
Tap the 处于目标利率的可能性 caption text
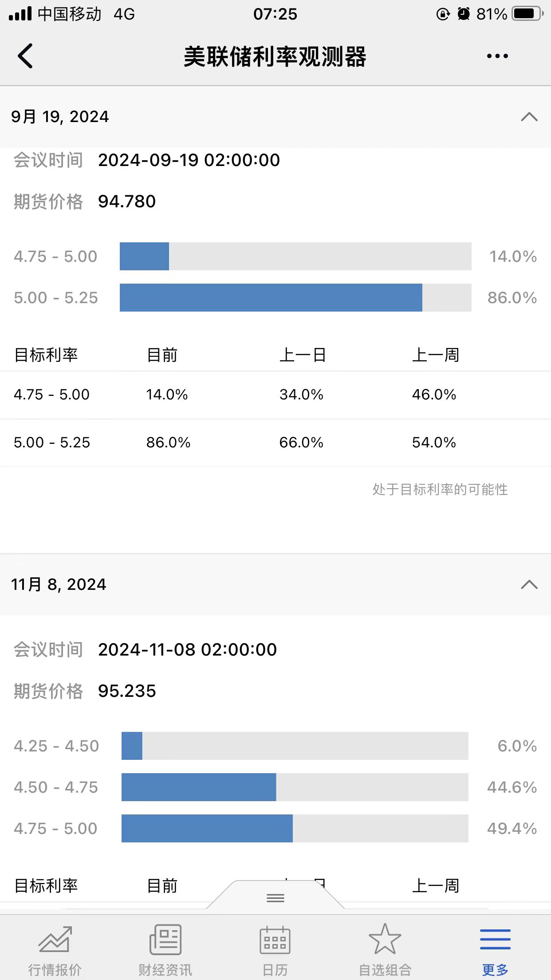point(440,490)
